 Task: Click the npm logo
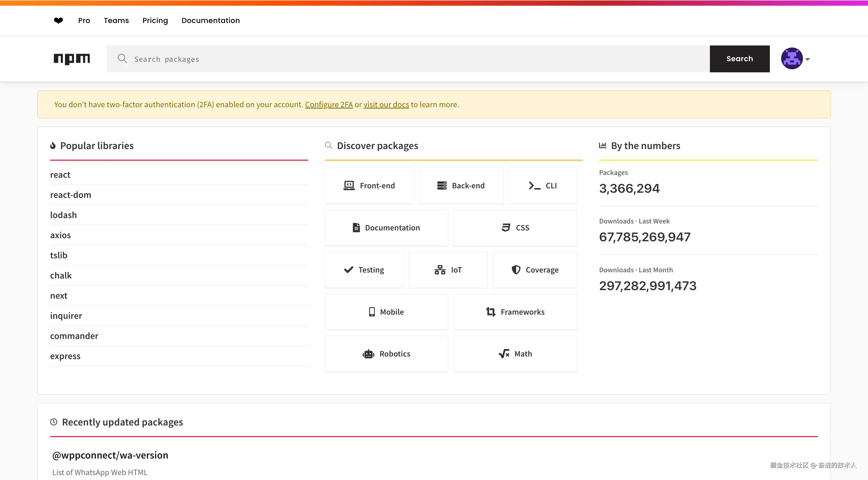pos(72,59)
